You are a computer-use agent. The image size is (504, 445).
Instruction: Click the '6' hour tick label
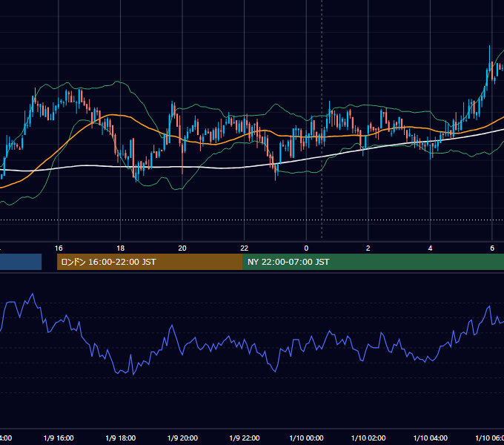[492, 248]
